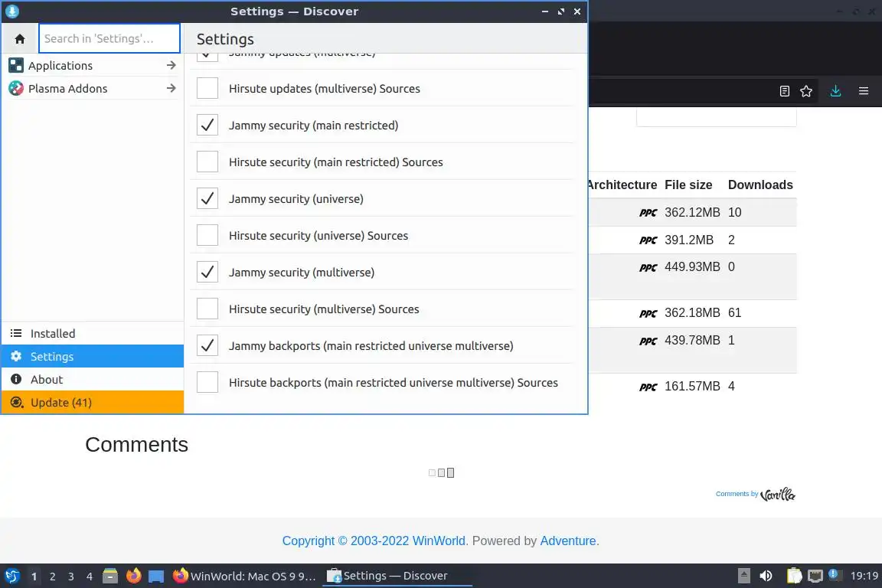Click the 391.2MB file size cell
The image size is (882, 588).
click(688, 240)
